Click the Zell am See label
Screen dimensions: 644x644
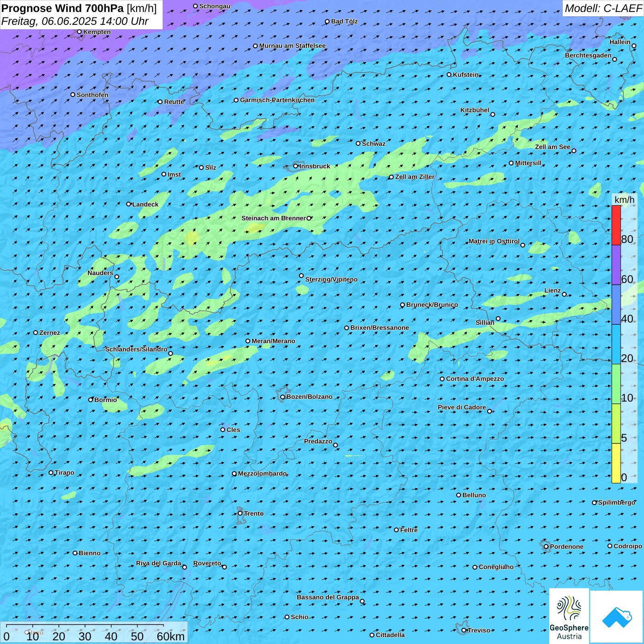coord(552,147)
